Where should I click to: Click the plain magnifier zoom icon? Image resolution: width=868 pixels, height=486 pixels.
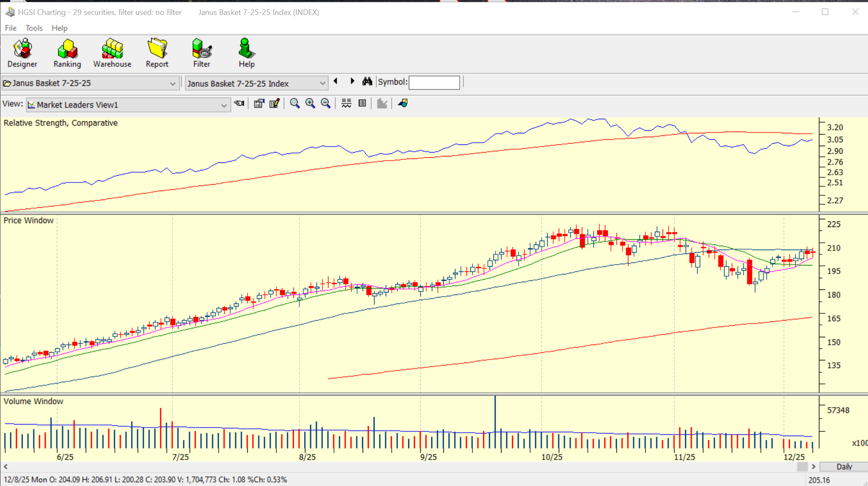click(x=294, y=103)
